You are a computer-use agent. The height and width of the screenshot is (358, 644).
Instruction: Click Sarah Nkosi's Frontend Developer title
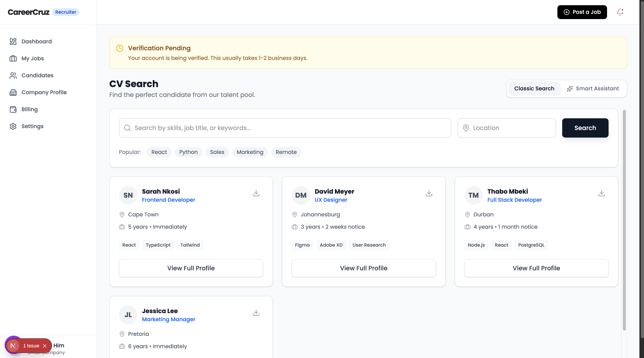pos(168,200)
